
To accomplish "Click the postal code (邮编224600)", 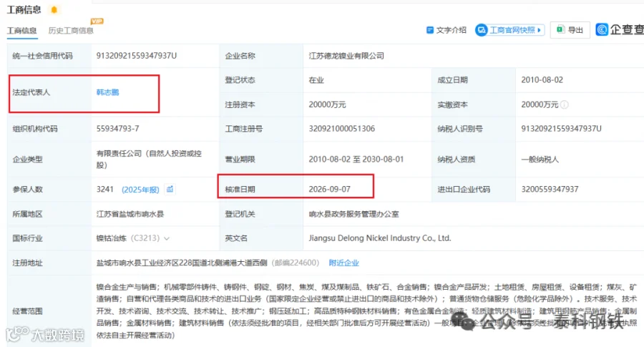I will [296, 263].
